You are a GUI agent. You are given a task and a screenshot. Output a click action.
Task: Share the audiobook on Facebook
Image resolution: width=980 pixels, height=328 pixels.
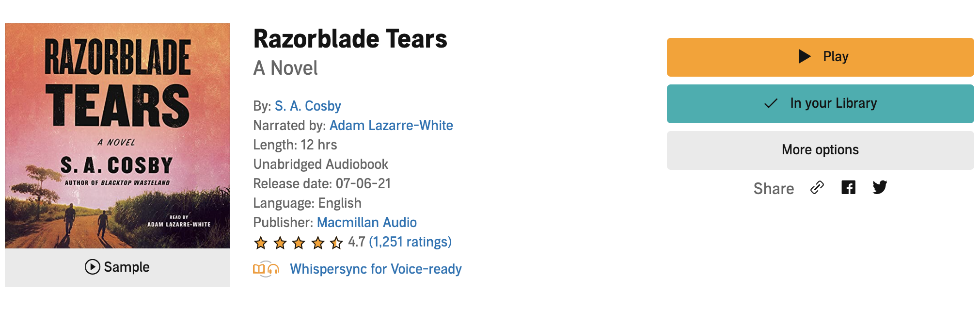pyautogui.click(x=848, y=188)
